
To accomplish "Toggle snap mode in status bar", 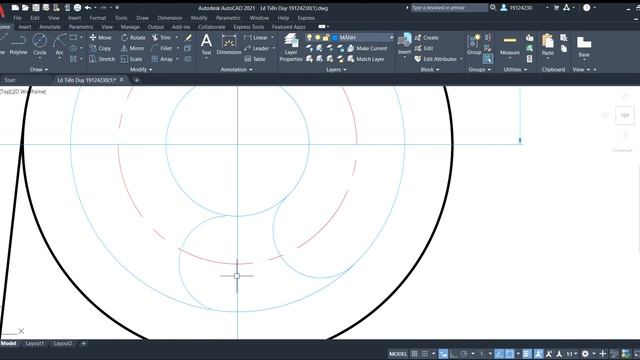I will click(x=425, y=354).
